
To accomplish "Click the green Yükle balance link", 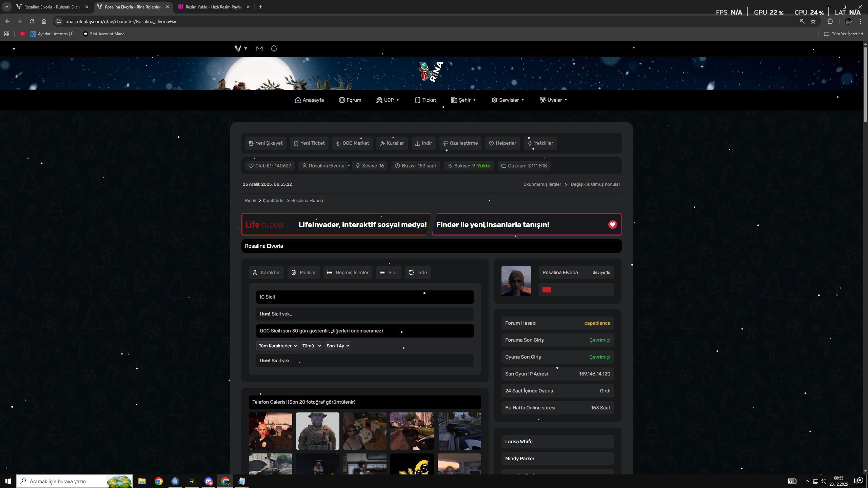I will [484, 166].
